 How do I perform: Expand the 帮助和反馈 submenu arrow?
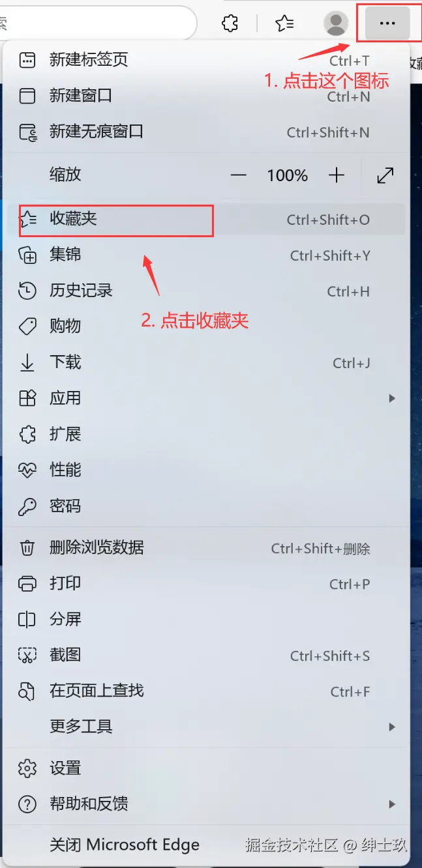[392, 804]
